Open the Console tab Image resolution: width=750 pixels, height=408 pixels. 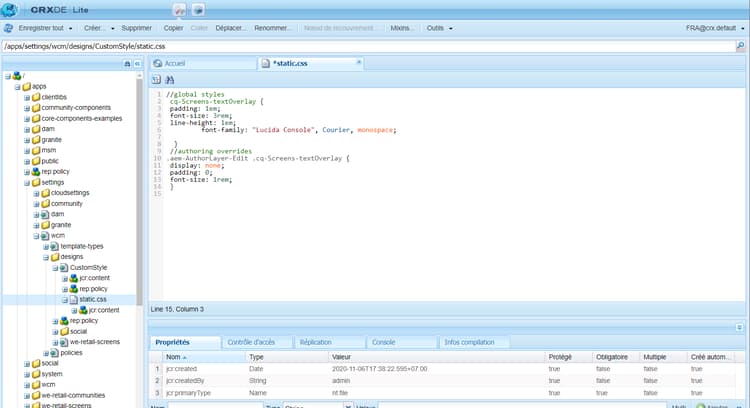(x=384, y=342)
